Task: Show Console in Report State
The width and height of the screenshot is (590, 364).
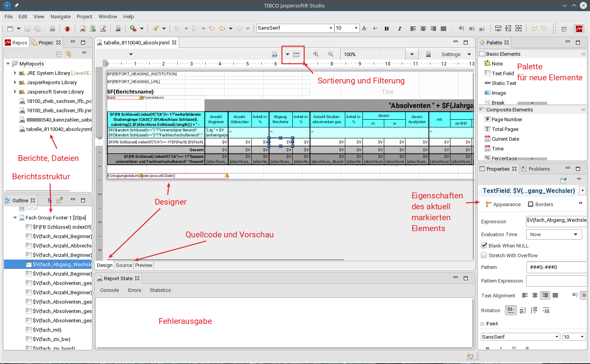Action: point(110,290)
